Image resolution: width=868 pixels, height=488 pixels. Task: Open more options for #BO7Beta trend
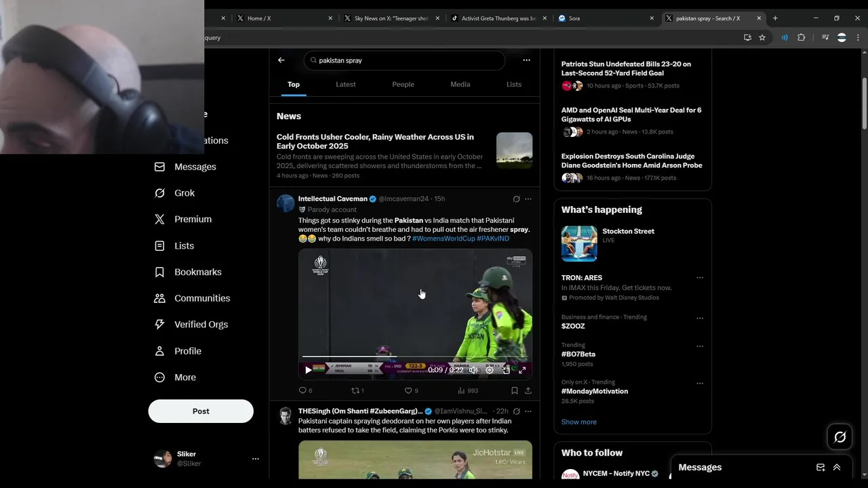[x=700, y=346]
